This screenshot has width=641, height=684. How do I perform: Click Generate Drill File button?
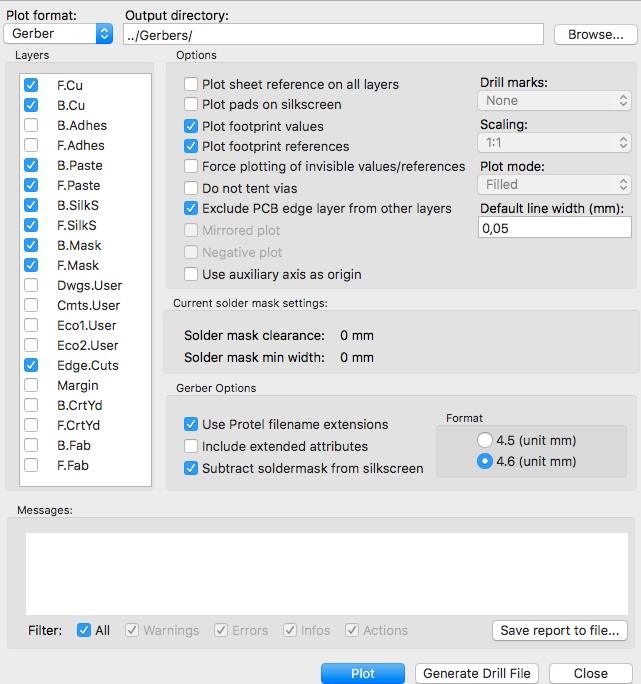pyautogui.click(x=477, y=674)
